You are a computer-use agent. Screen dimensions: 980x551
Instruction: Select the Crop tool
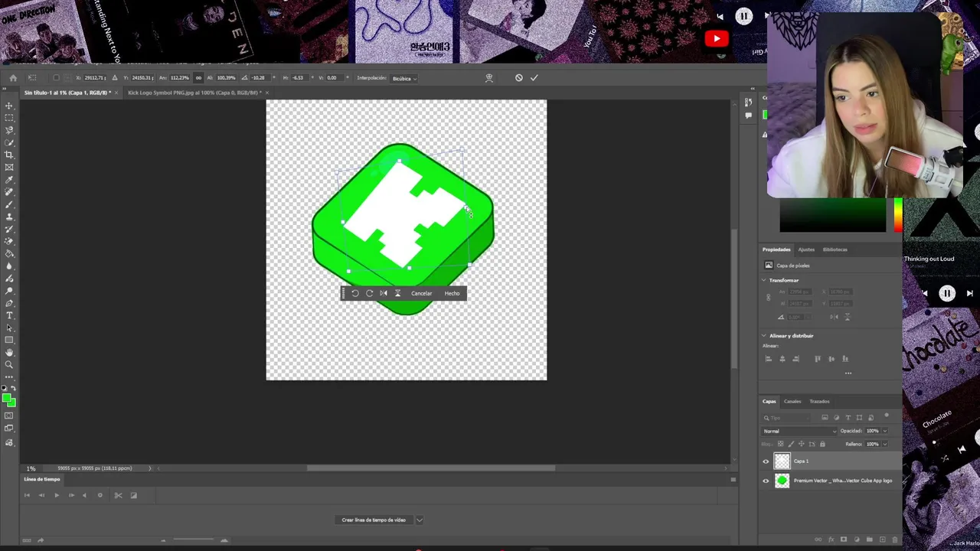[9, 155]
